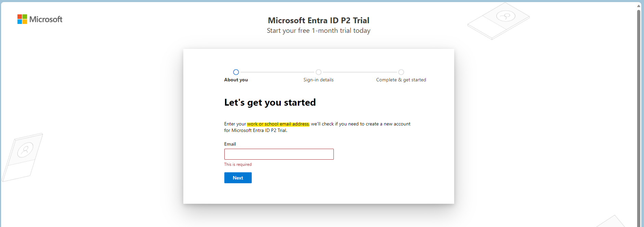This screenshot has width=644, height=227.
Task: Click the 'Let's get you started' heading
Action: point(270,103)
